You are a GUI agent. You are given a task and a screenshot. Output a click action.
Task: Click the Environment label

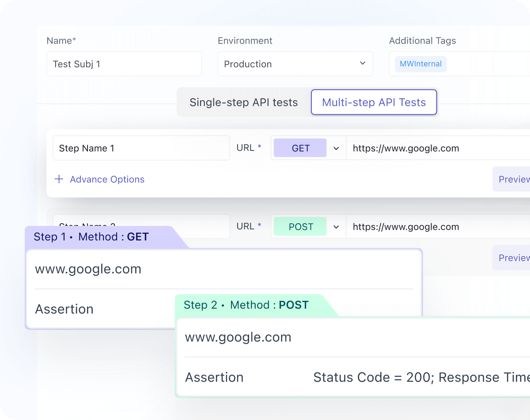pos(245,41)
